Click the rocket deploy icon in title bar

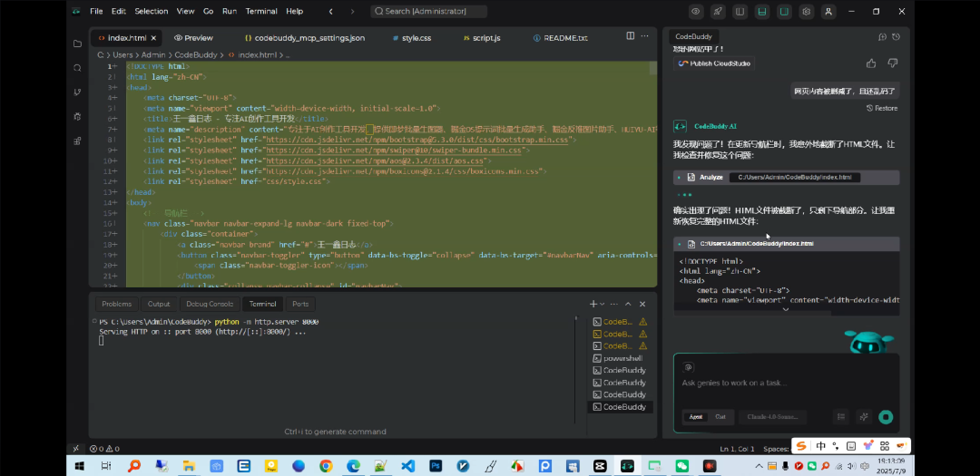[718, 11]
